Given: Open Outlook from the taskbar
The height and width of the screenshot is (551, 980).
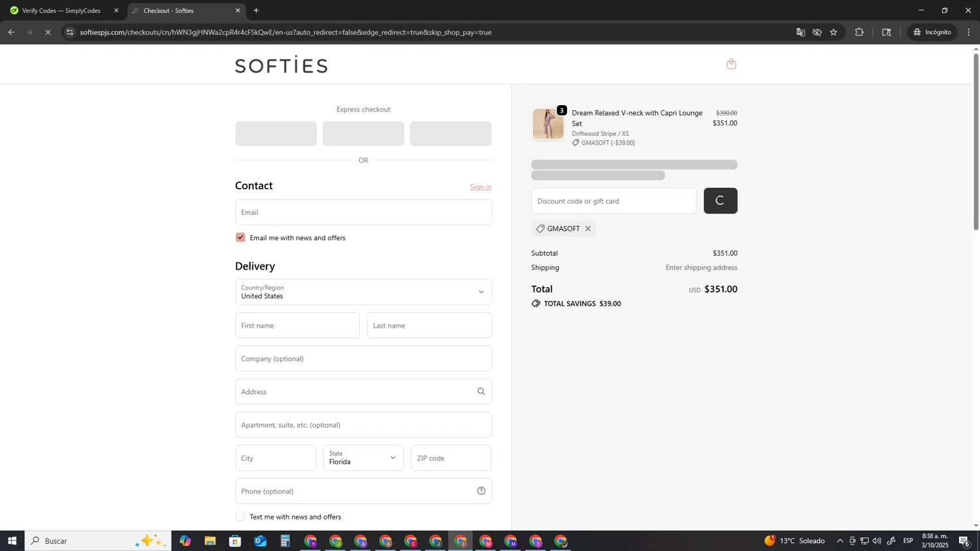Looking at the screenshot, I should tap(260, 541).
